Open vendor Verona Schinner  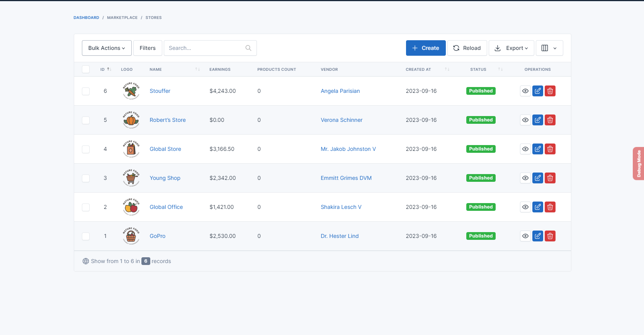coord(342,120)
